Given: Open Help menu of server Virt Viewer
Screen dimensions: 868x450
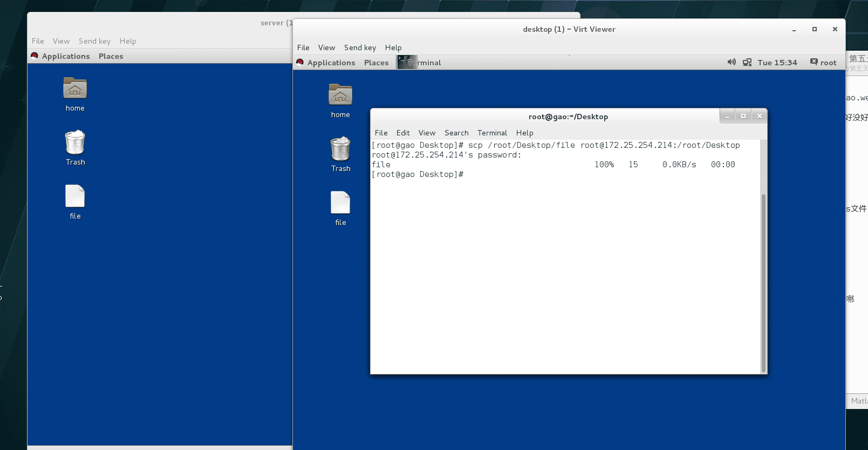Looking at the screenshot, I should (x=128, y=41).
